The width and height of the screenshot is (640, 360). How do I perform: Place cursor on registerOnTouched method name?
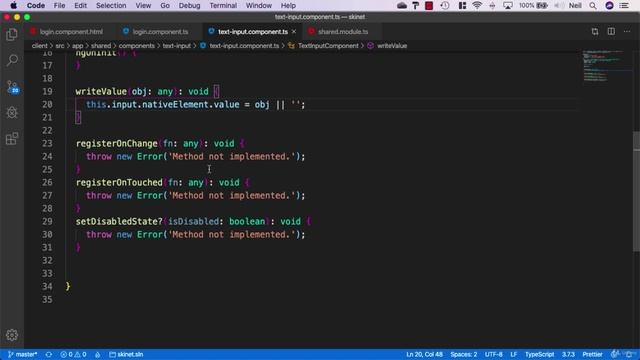click(119, 182)
